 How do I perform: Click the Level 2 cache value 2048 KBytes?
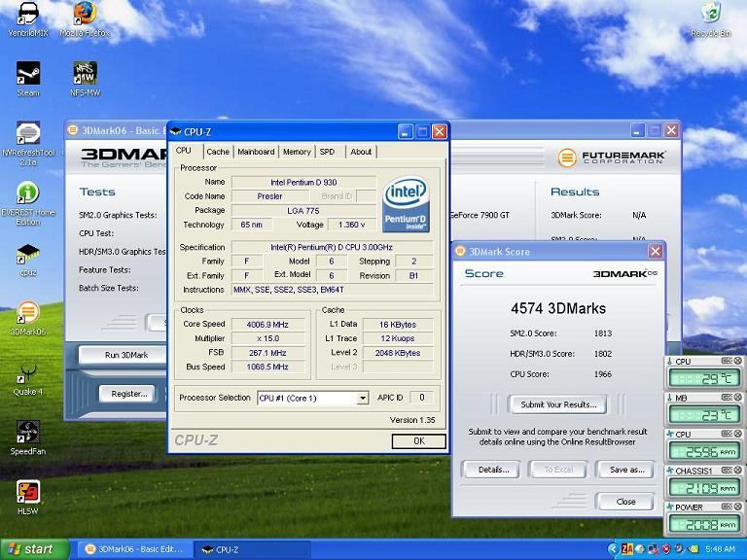click(397, 353)
